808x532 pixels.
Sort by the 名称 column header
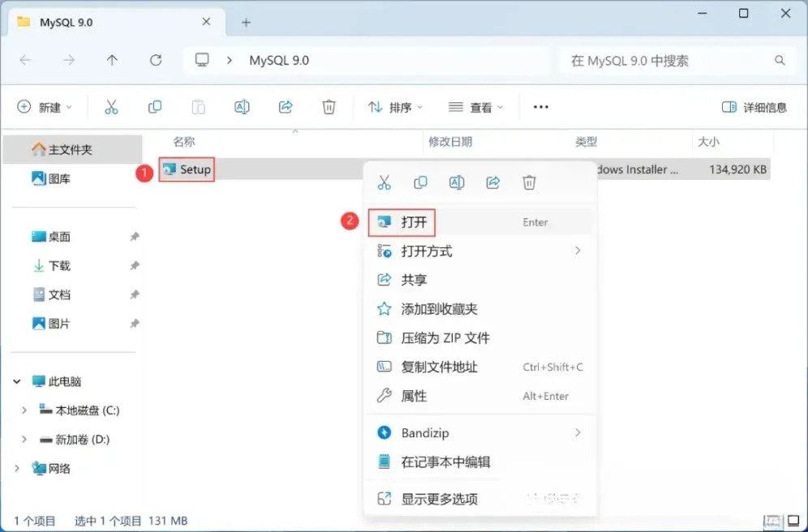coord(184,142)
